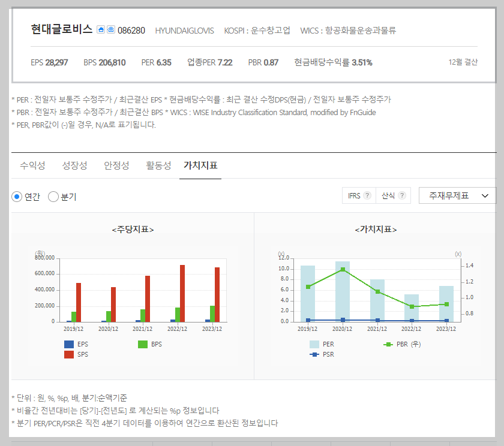Image resolution: width=504 pixels, height=446 pixels.
Task: Select the 가치지표 tab
Action: click(200, 165)
